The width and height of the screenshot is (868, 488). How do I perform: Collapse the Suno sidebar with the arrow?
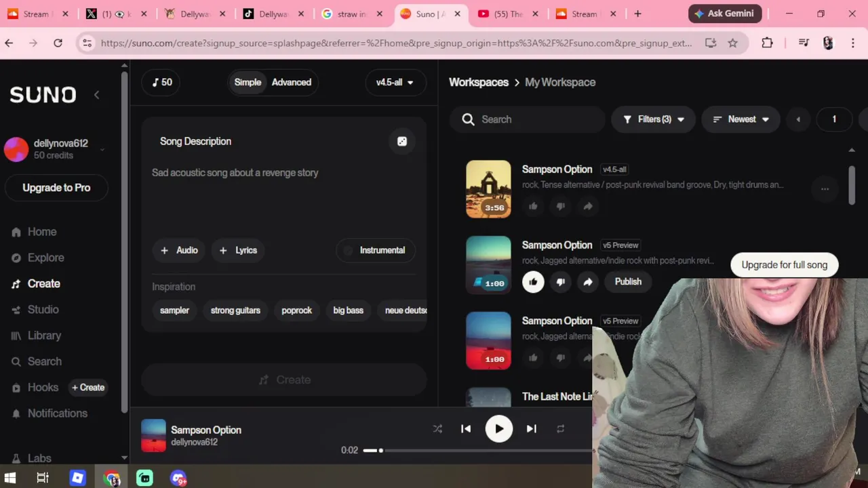point(96,95)
